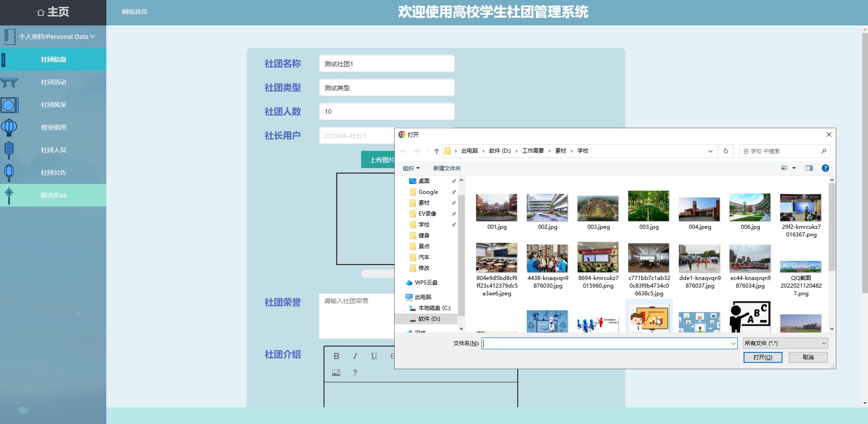Image resolution: width=868 pixels, height=424 pixels.
Task: Click 取消 to cancel file dialog
Action: (x=808, y=357)
